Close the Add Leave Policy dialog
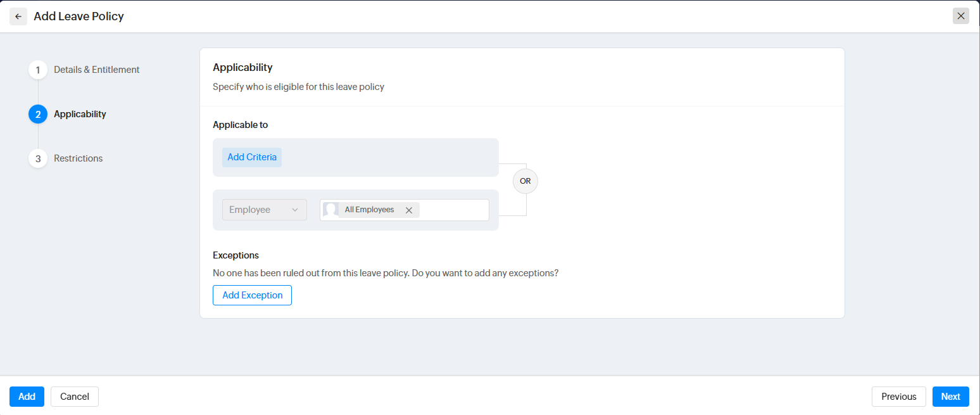The width and height of the screenshot is (980, 415). coord(960,16)
